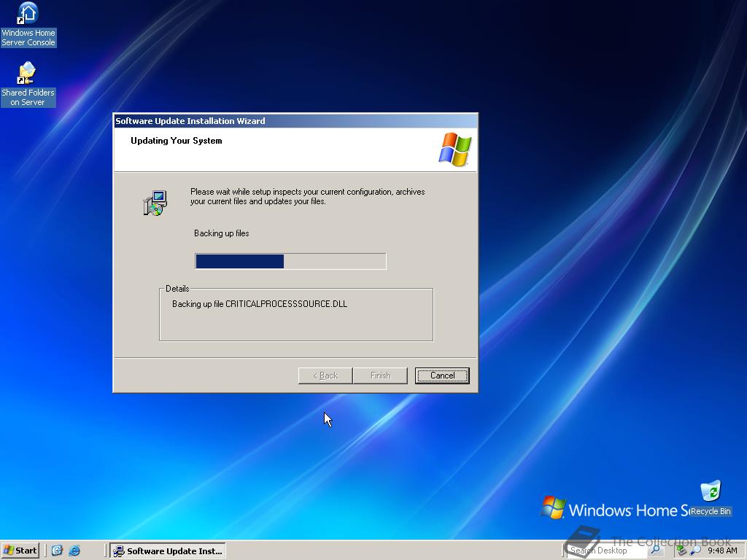747x560 pixels.
Task: Click the Show Desktop quick launch icon
Action: click(56, 551)
